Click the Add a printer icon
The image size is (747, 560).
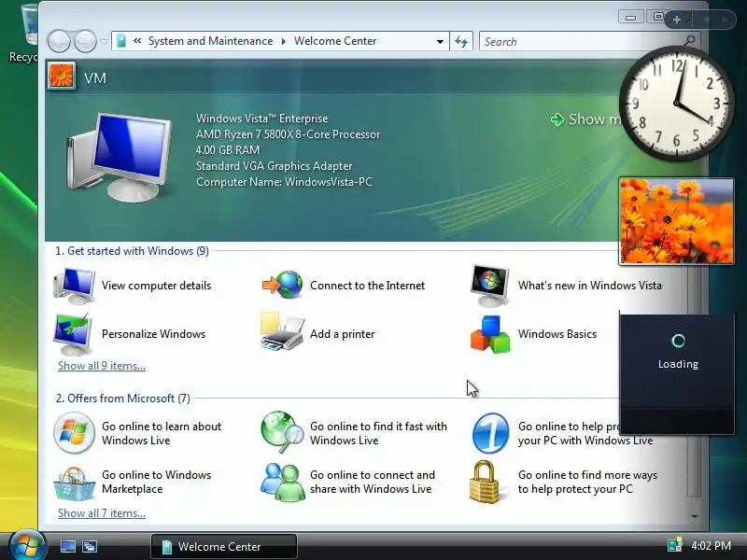click(x=282, y=332)
